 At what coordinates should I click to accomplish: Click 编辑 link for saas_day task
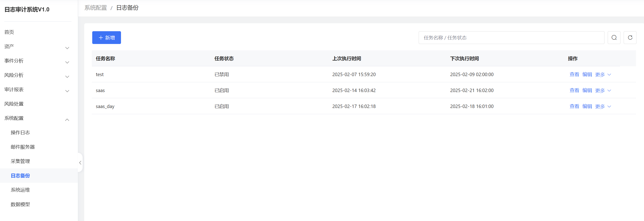587,106
